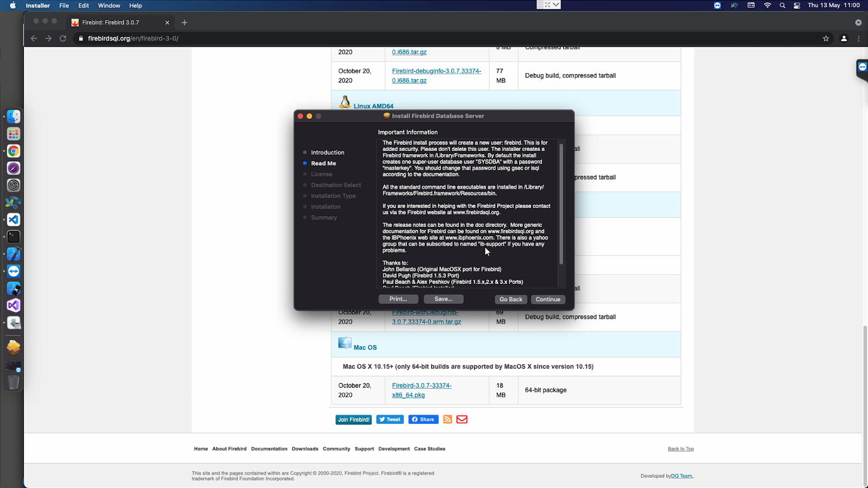
Task: Click the footer Home link
Action: click(201, 449)
